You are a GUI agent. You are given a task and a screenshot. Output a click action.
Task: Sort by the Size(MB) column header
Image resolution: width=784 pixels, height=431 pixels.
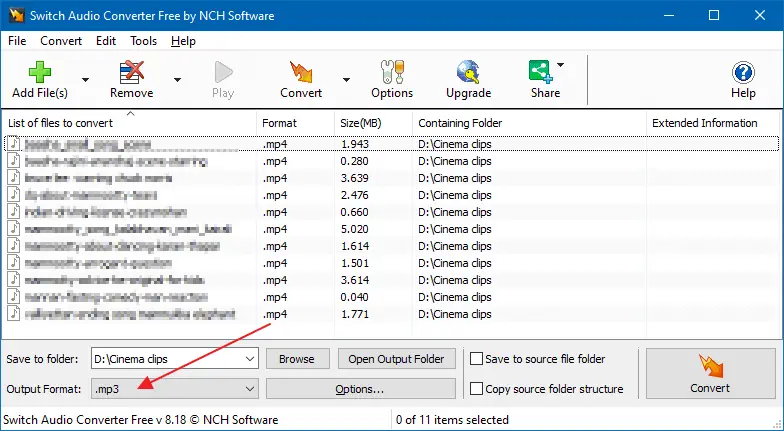click(374, 123)
